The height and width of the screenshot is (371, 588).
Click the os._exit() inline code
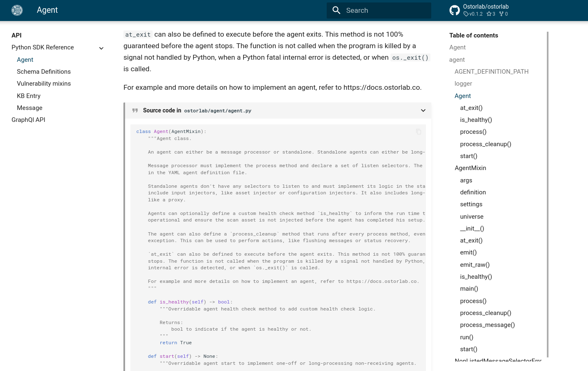pyautogui.click(x=410, y=58)
